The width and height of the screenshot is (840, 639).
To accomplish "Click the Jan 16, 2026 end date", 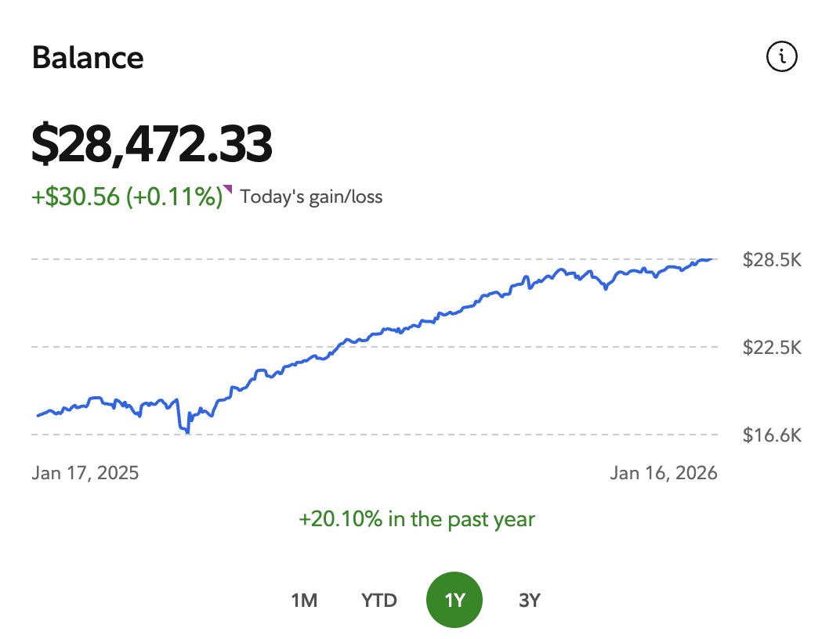I will pyautogui.click(x=664, y=473).
